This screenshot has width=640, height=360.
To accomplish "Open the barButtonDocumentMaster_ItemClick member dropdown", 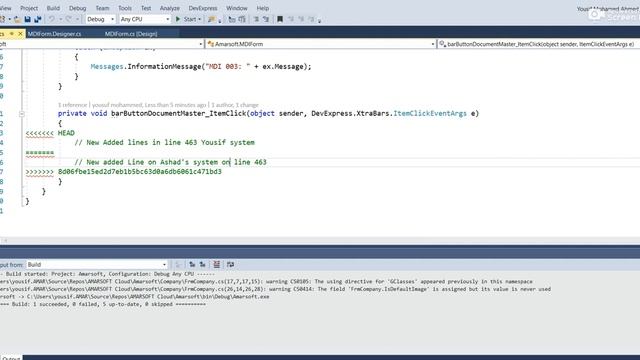I will [538, 44].
